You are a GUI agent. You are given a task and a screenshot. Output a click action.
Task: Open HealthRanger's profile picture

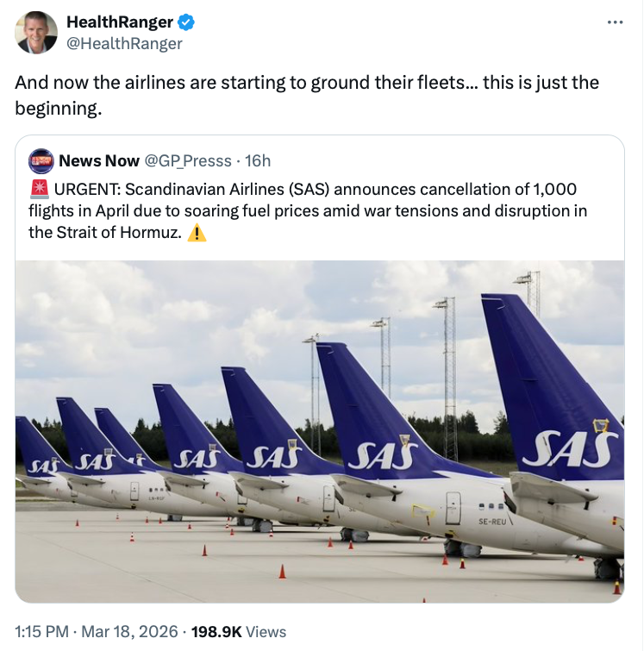click(36, 32)
